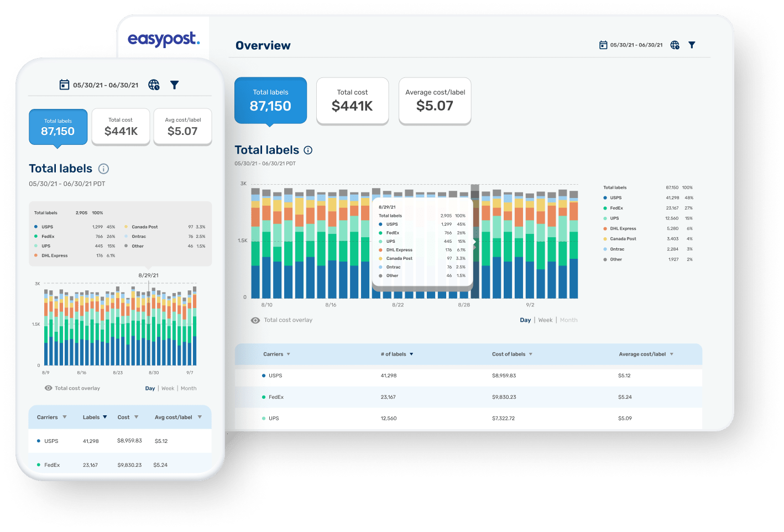This screenshot has height=532, width=784.
Task: Click desktop Total labels info icon
Action: pyautogui.click(x=309, y=150)
